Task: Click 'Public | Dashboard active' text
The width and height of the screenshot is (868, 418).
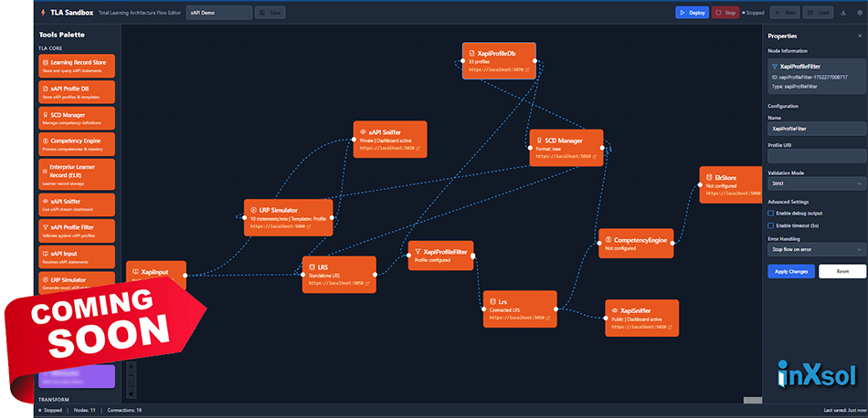Action: 637,319
